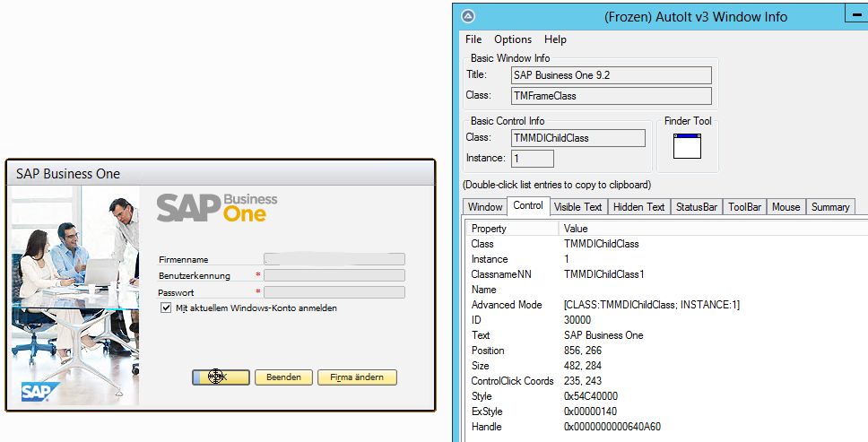This screenshot has height=442, width=868.
Task: Click the Instance field showing 1
Action: (532, 158)
